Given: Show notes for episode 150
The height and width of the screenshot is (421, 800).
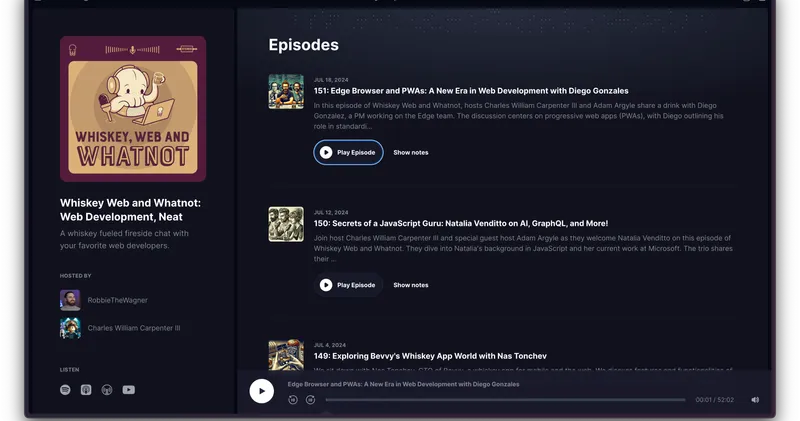Looking at the screenshot, I should [410, 285].
